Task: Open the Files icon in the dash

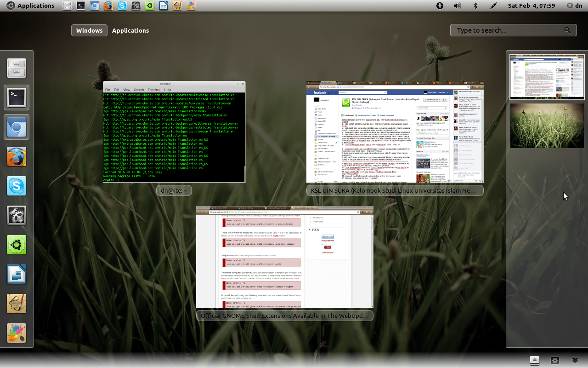Action: (x=17, y=68)
